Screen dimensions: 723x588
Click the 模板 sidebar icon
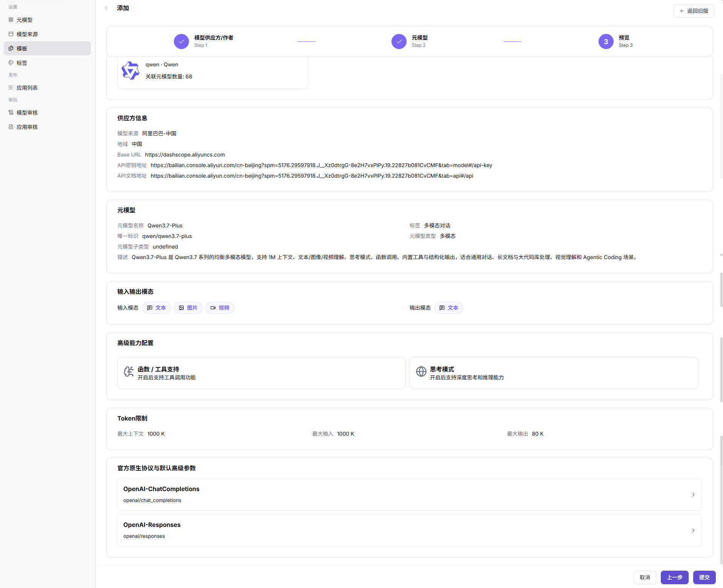point(11,48)
